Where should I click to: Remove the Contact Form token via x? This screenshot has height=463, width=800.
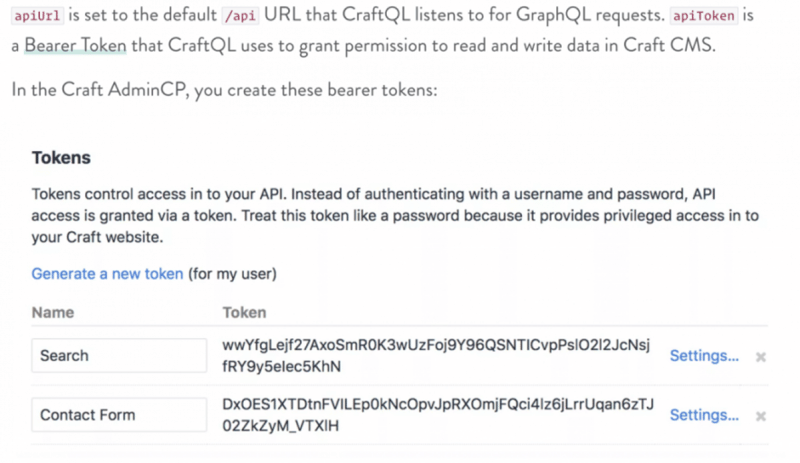click(x=761, y=416)
